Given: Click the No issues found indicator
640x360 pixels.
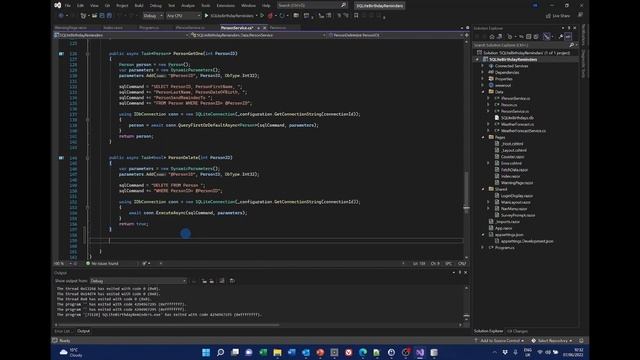Looking at the screenshot, I should point(102,263).
